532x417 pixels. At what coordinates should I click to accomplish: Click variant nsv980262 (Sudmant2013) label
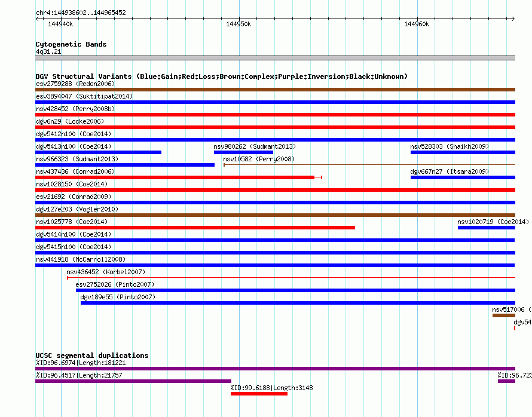[x=255, y=146]
